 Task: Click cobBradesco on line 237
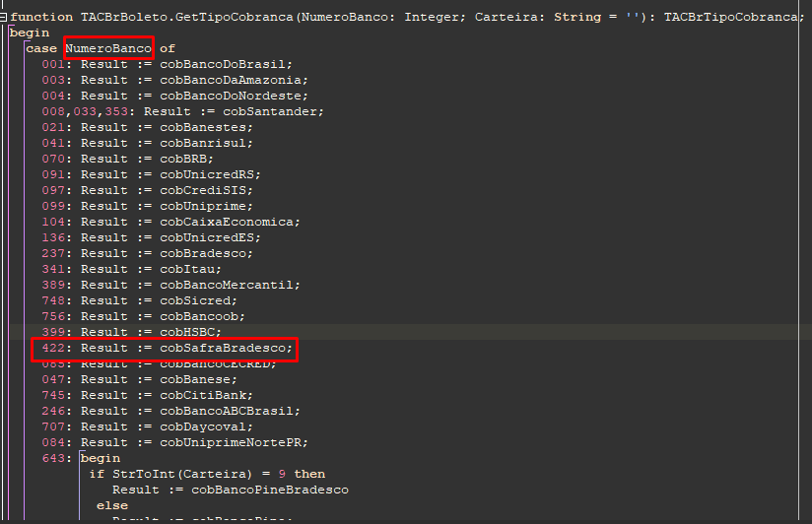(203, 254)
